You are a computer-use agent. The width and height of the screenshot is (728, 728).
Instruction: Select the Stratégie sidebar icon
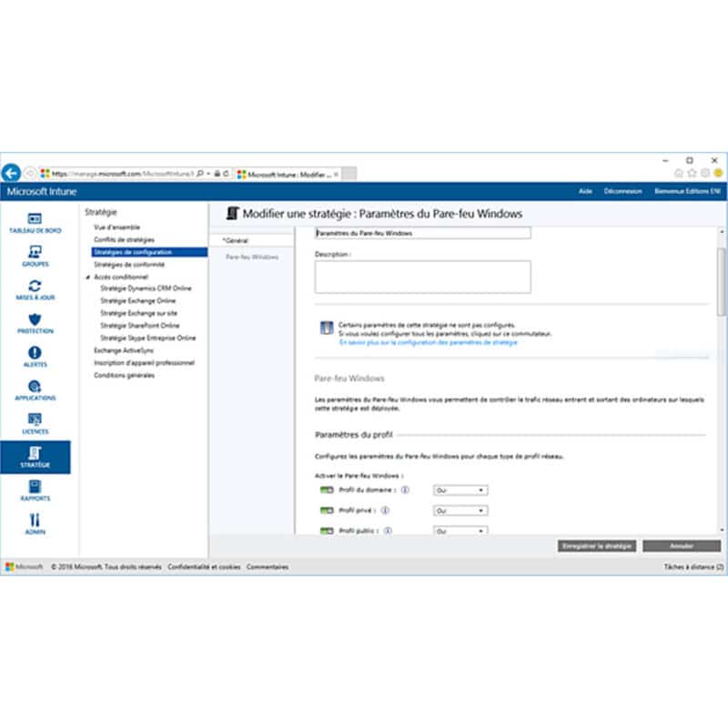tap(35, 458)
